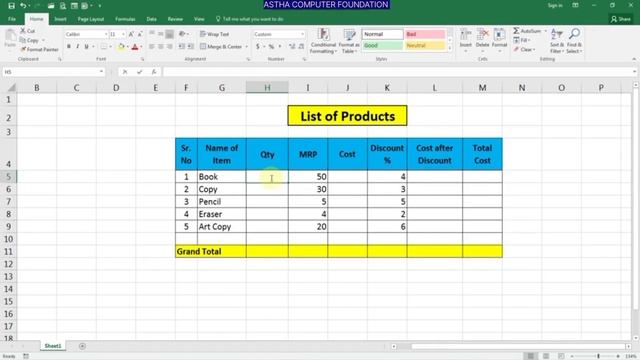The image size is (640, 360).
Task: Apply the red Font Color
Action: tap(135, 47)
